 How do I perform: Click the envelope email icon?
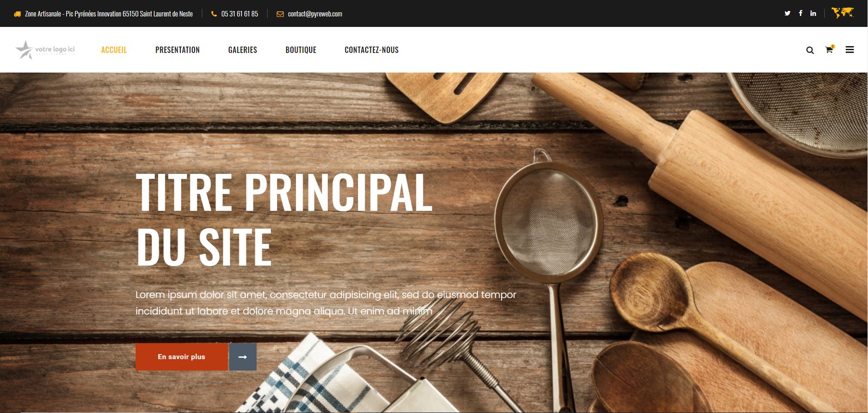click(280, 14)
